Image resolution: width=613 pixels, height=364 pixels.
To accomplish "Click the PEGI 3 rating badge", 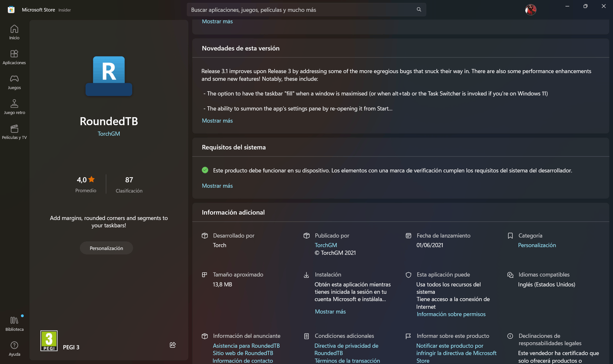I will [x=49, y=341].
